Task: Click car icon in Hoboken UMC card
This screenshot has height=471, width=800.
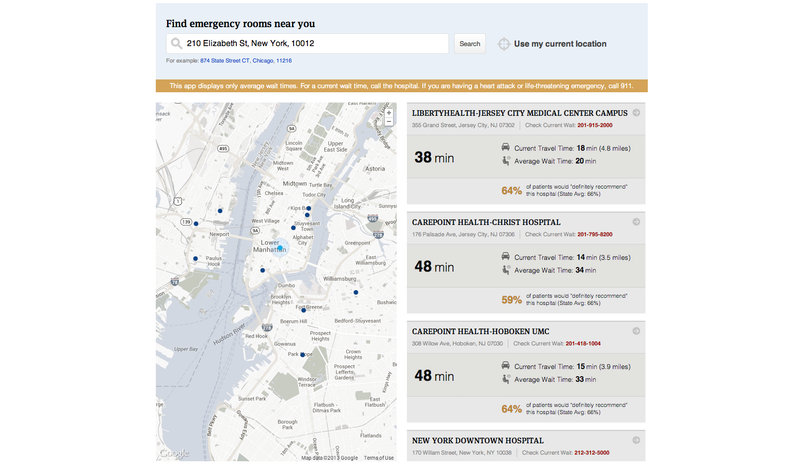Action: pos(506,366)
